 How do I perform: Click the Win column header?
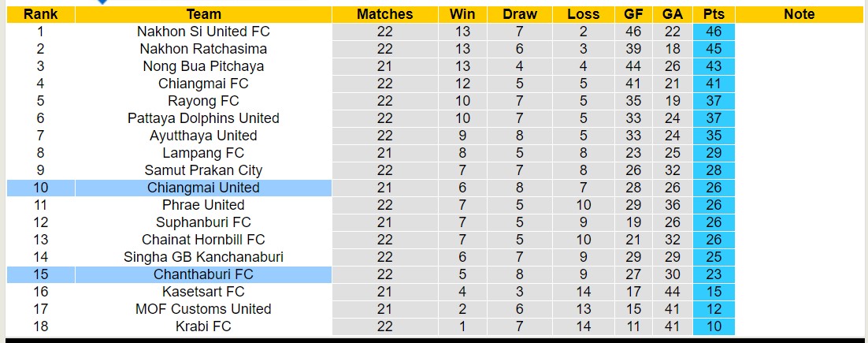462,14
